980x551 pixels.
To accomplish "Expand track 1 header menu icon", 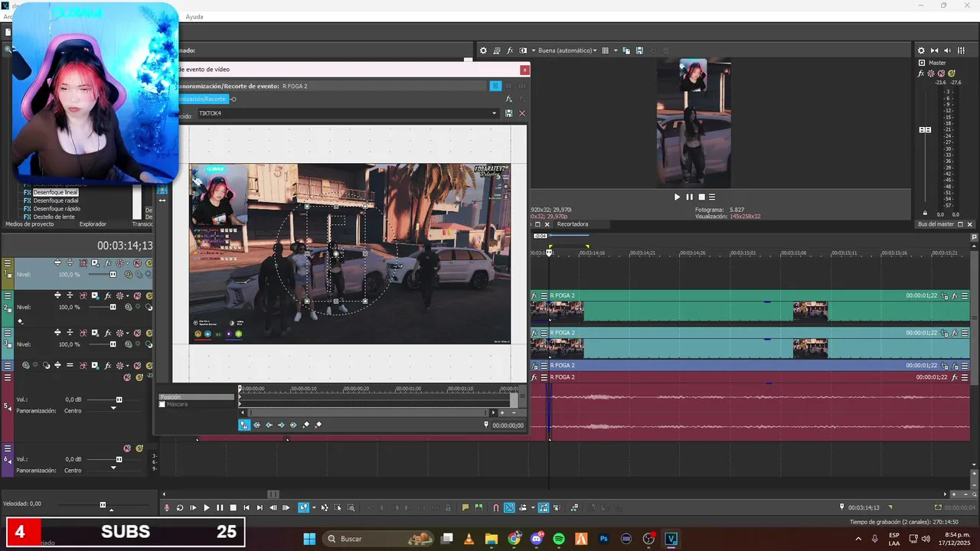I will pos(8,264).
